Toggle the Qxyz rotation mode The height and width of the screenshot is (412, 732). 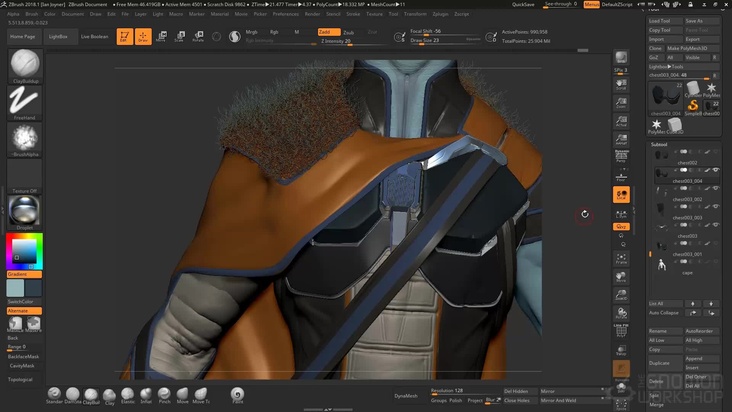(x=621, y=226)
